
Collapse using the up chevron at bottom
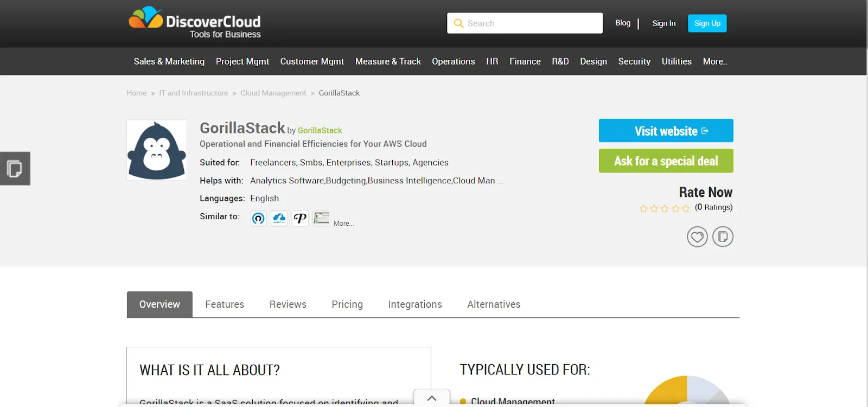point(432,398)
